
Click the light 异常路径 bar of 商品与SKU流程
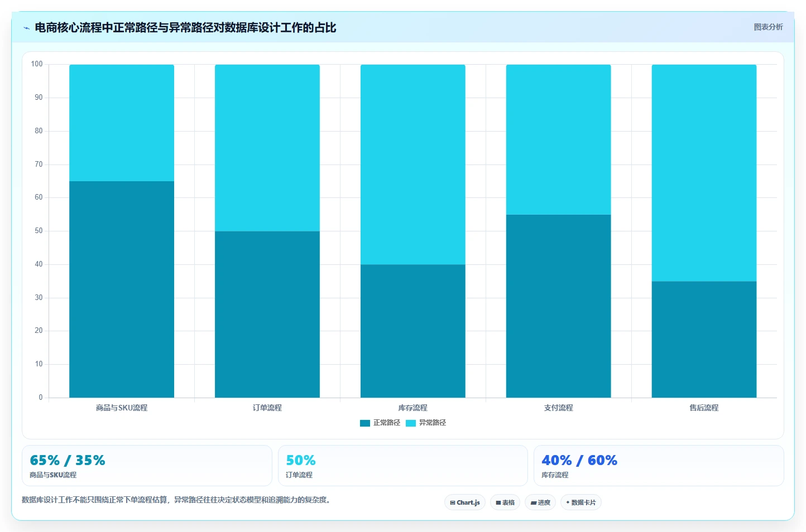[x=122, y=123]
